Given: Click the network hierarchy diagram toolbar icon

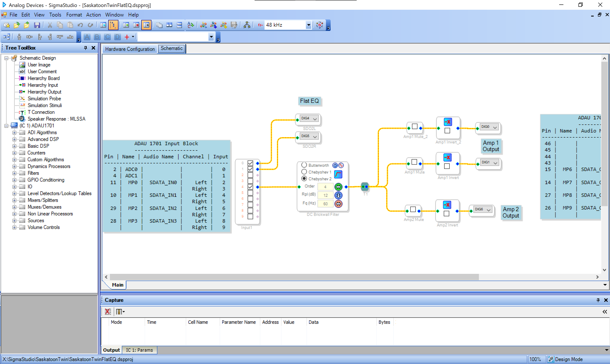Looking at the screenshot, I should click(247, 25).
